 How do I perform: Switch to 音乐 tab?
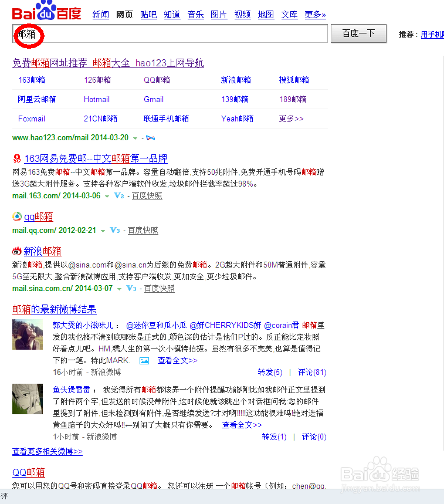(196, 15)
